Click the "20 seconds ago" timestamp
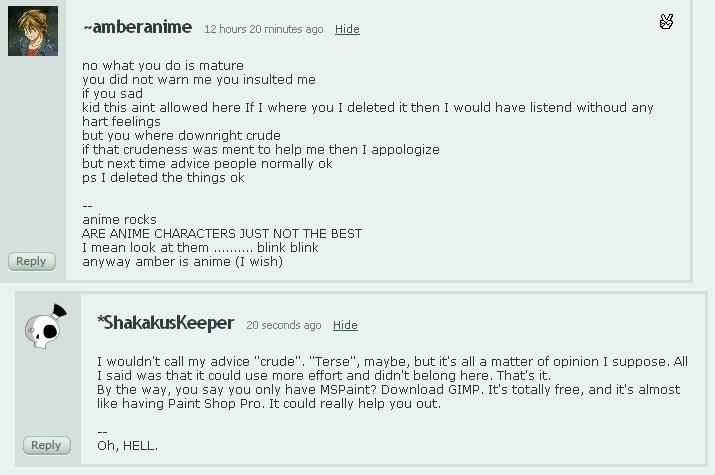Viewport: 715px width, 475px height. [283, 326]
